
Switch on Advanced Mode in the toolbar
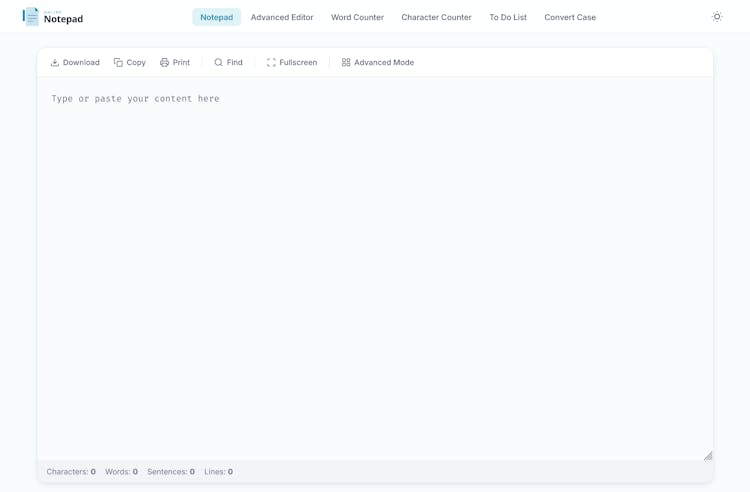(377, 63)
